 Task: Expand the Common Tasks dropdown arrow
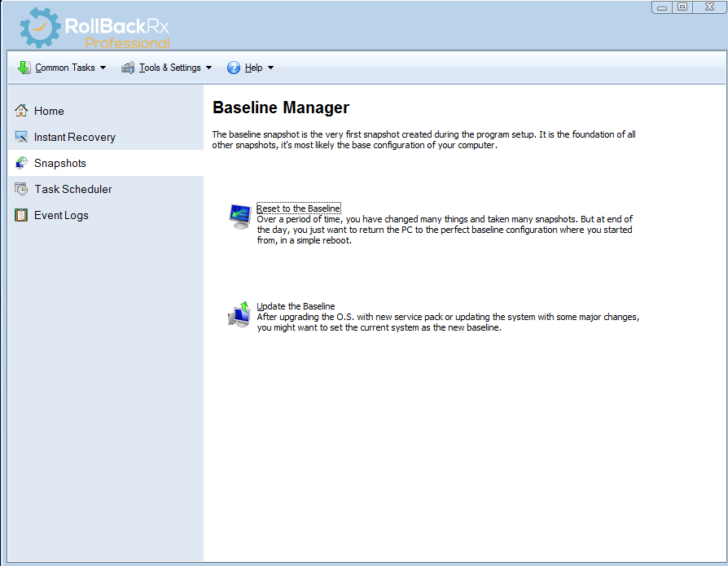[x=103, y=68]
